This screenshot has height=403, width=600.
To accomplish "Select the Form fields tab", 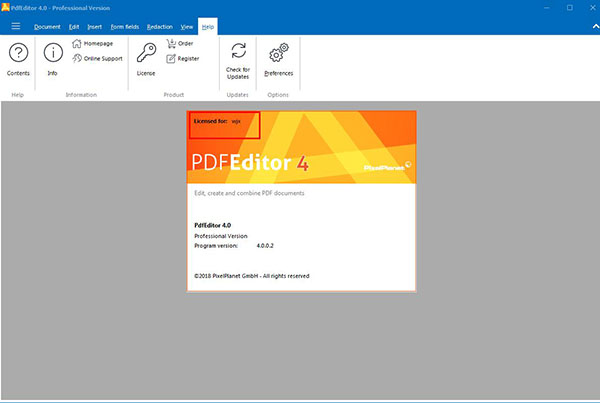I will (123, 27).
